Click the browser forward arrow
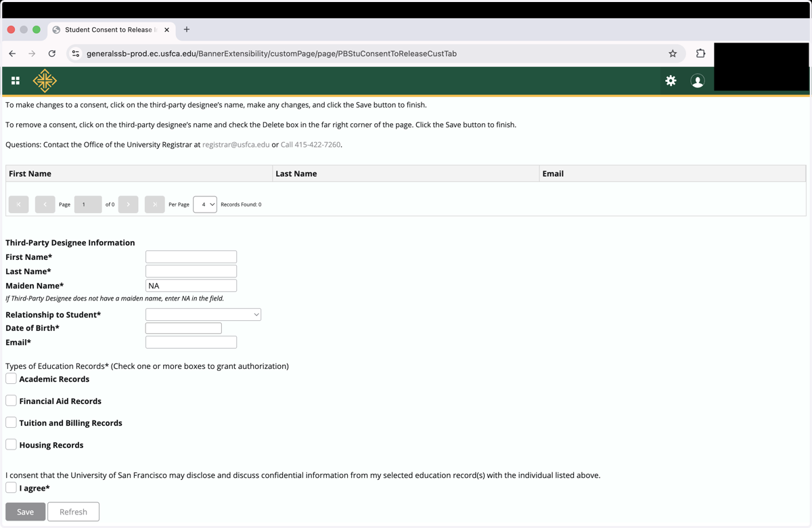This screenshot has width=812, height=528. point(32,53)
